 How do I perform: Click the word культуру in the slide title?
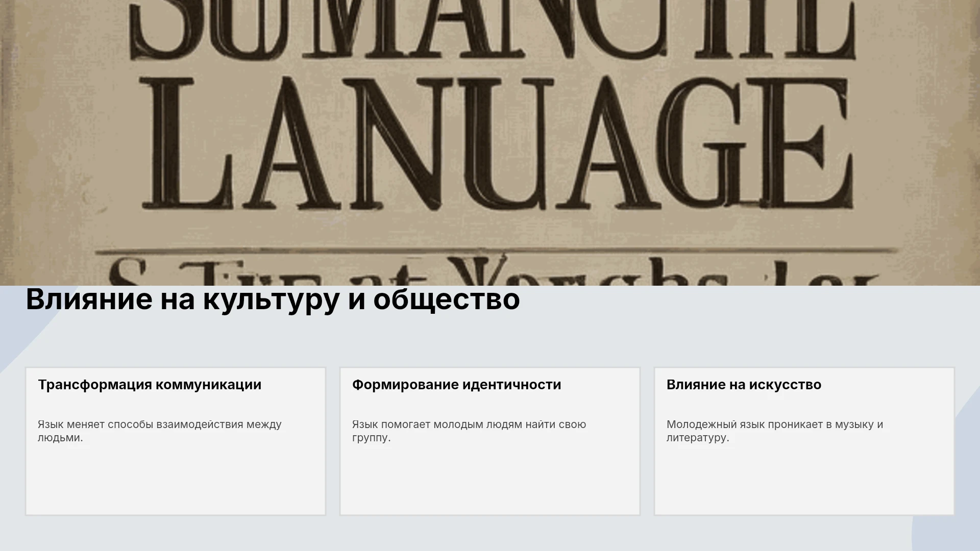(271, 299)
